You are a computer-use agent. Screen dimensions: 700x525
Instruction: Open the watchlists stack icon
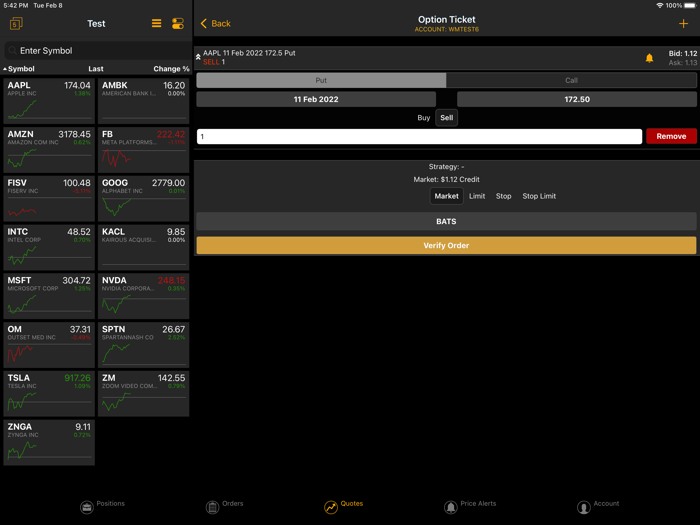pos(16,23)
